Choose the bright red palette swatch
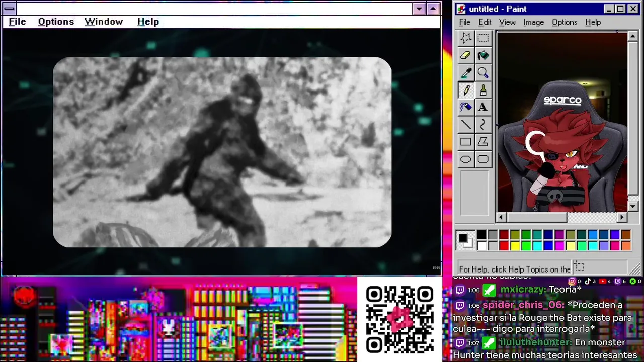Image resolution: width=644 pixels, height=362 pixels. 504,246
